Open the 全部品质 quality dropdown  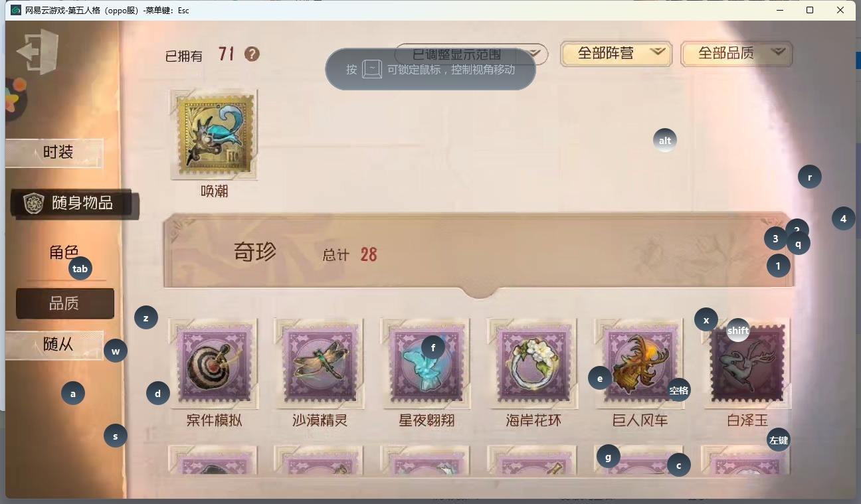pos(737,54)
